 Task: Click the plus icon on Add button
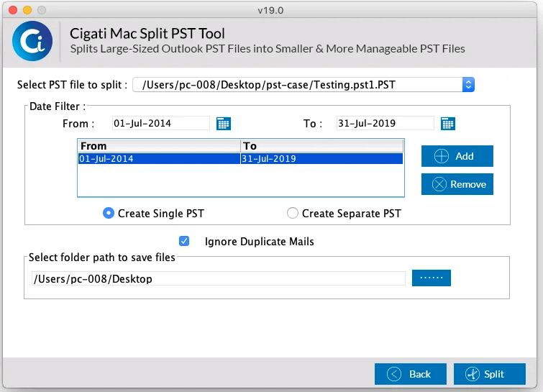point(441,156)
